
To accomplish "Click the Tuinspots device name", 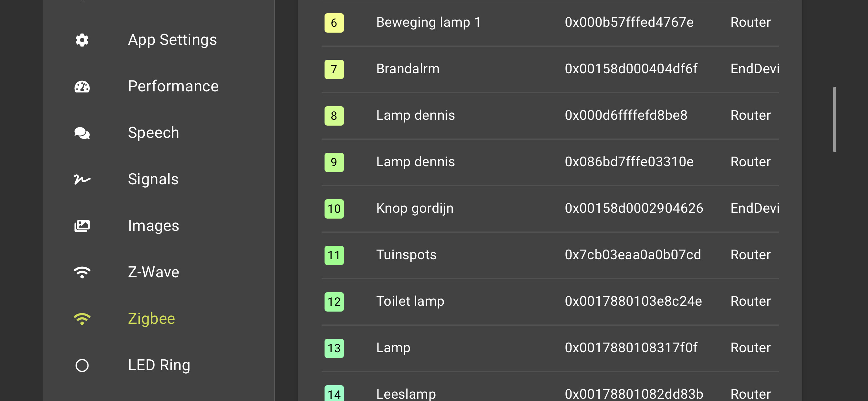I will [406, 255].
